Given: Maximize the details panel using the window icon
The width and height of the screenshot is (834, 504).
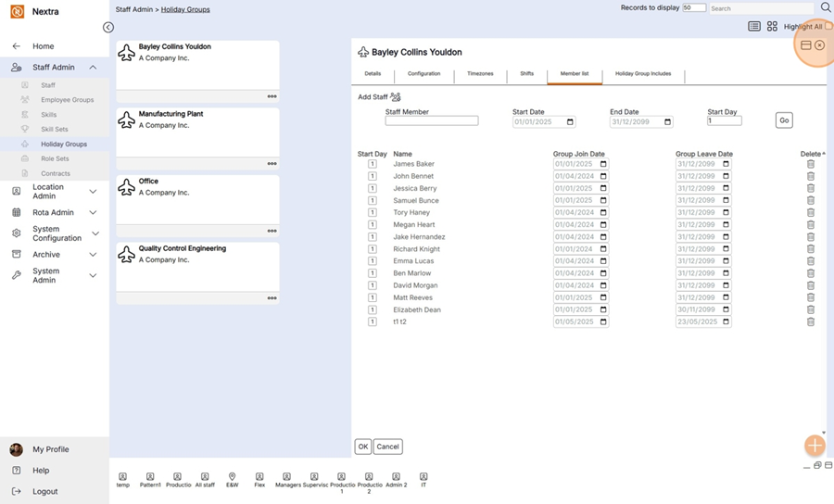Looking at the screenshot, I should pyautogui.click(x=806, y=45).
